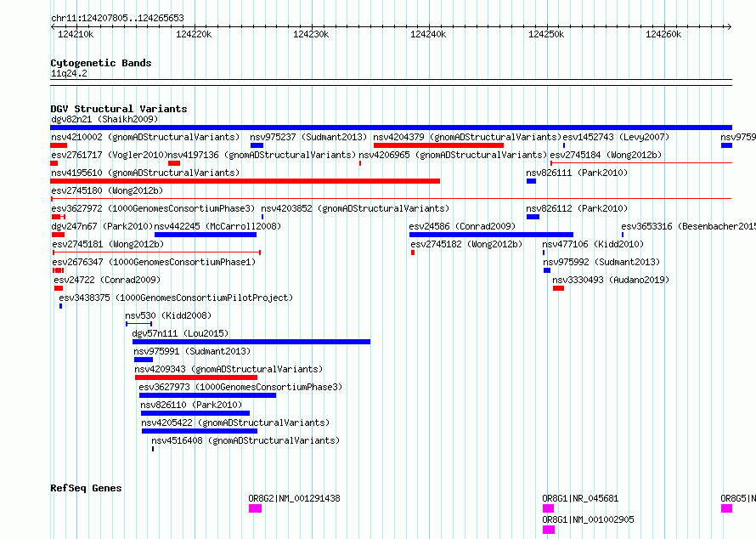Click esv2761717 (Vogler2010) label
The width and height of the screenshot is (756, 539).
tap(109, 155)
